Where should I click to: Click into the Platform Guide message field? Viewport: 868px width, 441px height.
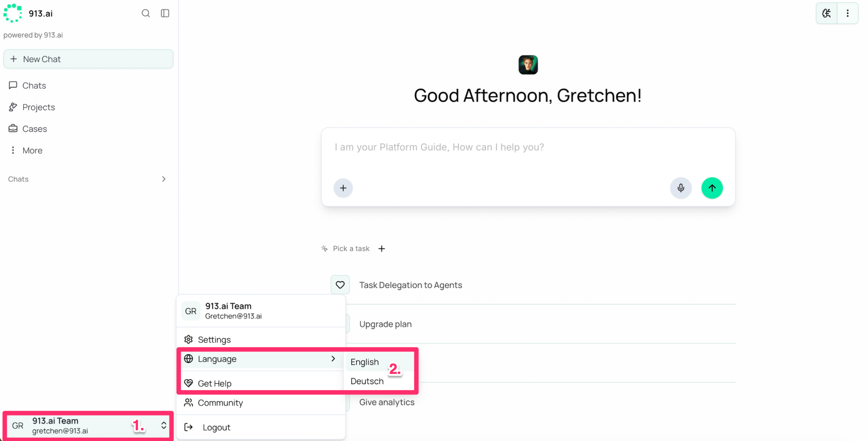coord(528,151)
